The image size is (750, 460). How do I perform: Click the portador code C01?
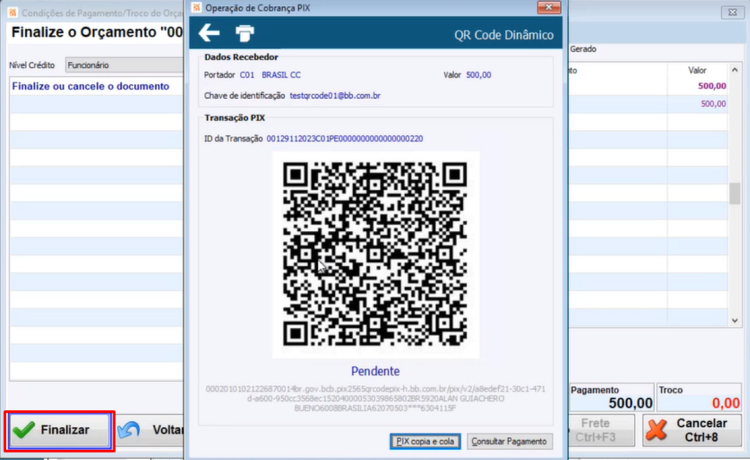click(x=247, y=75)
